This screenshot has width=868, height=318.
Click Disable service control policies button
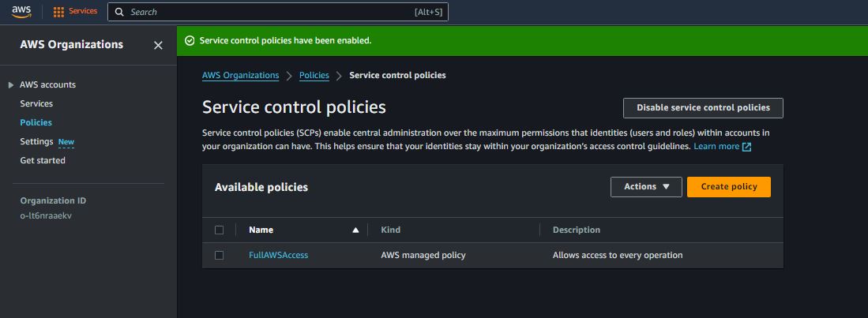pyautogui.click(x=702, y=108)
